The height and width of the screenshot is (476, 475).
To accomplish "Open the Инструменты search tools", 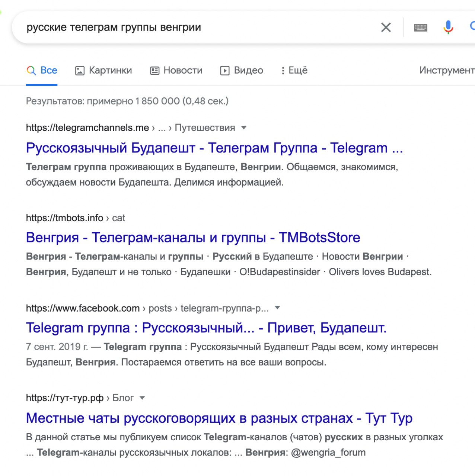I will [x=447, y=70].
